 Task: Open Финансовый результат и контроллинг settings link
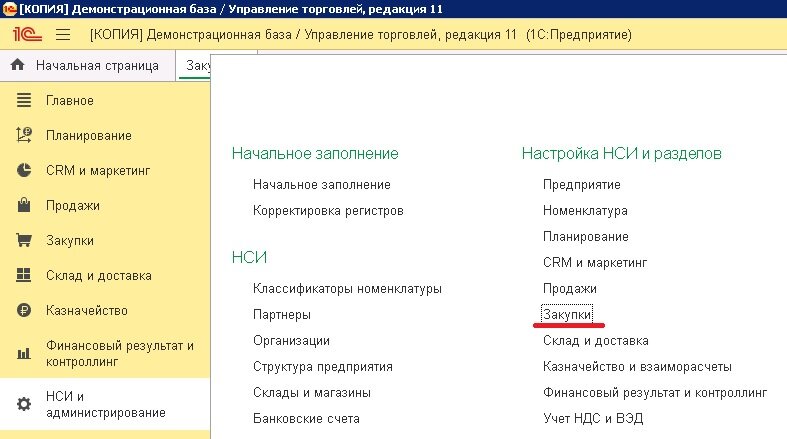pyautogui.click(x=655, y=393)
